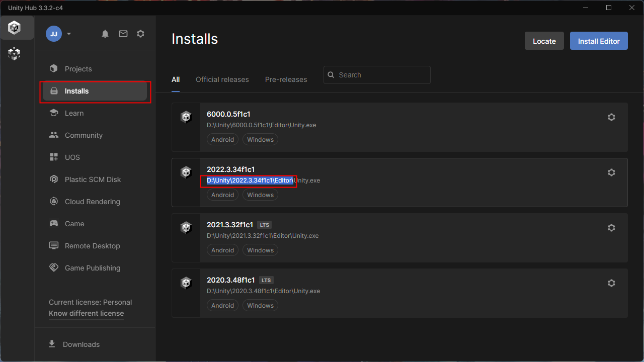
Task: Click the Plastic SCM Disk icon
Action: pos(54,179)
